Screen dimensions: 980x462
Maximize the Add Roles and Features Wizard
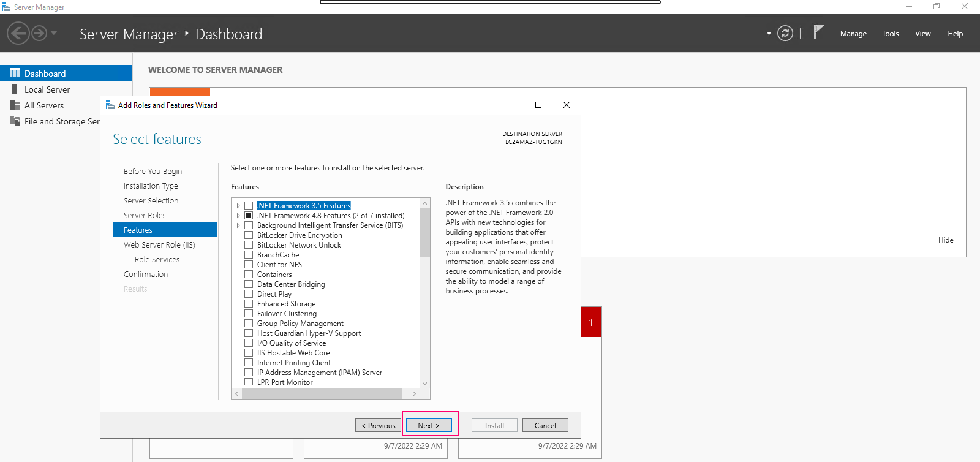coord(538,105)
